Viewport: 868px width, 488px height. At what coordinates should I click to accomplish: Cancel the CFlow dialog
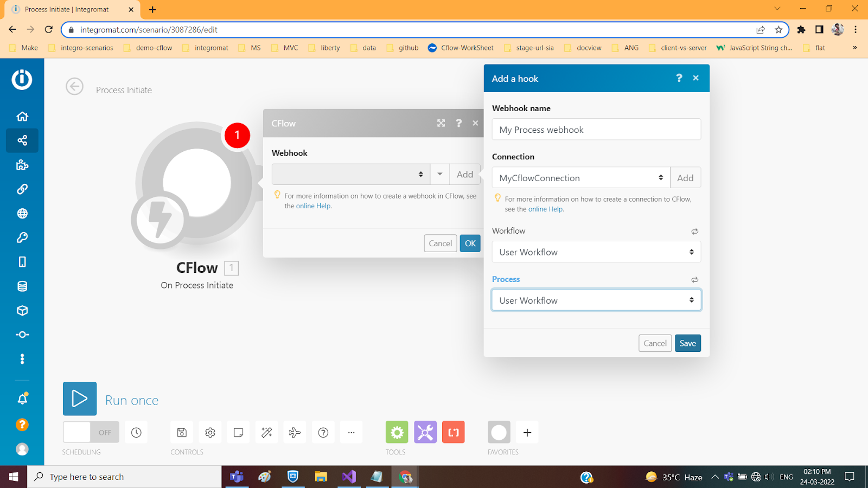441,243
